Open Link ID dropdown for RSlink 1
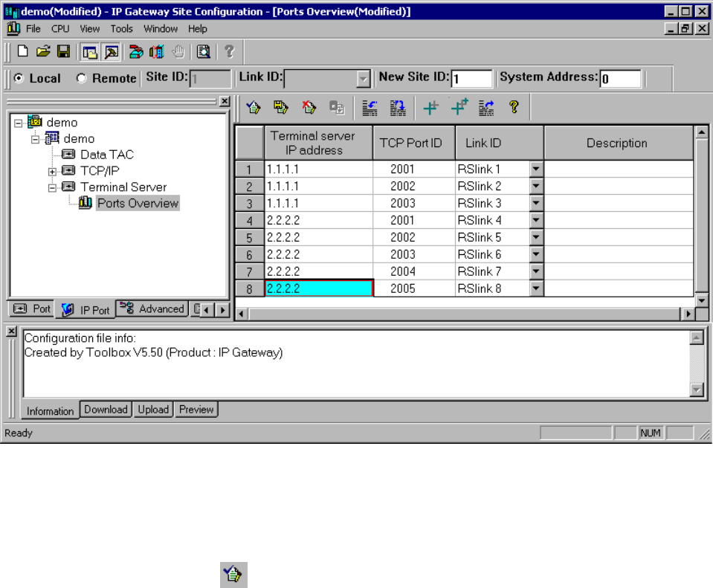This screenshot has height=588, width=713. [x=536, y=169]
